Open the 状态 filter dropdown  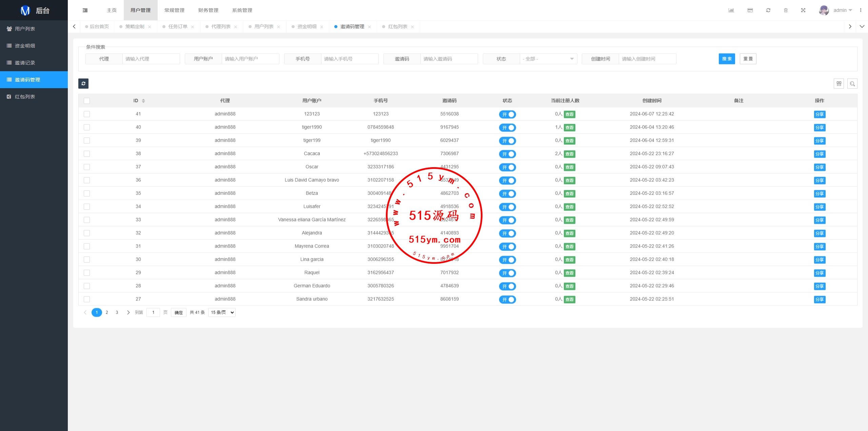(x=548, y=59)
